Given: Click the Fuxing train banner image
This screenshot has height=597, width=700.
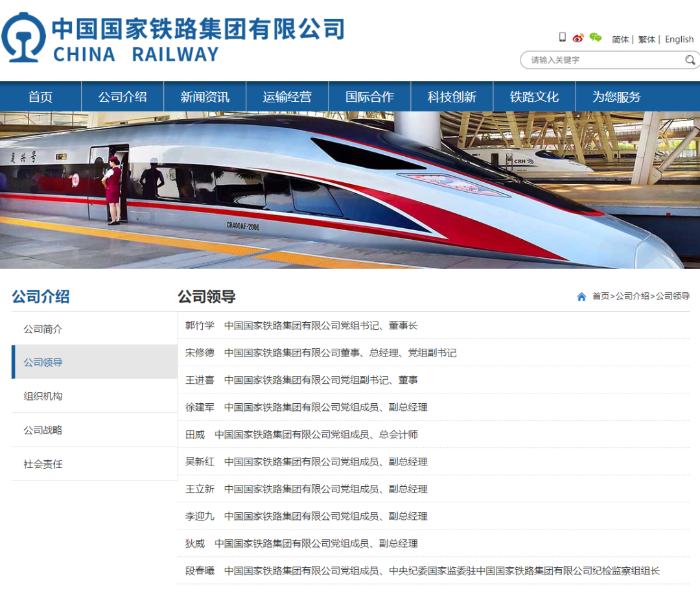Looking at the screenshot, I should [x=350, y=190].
